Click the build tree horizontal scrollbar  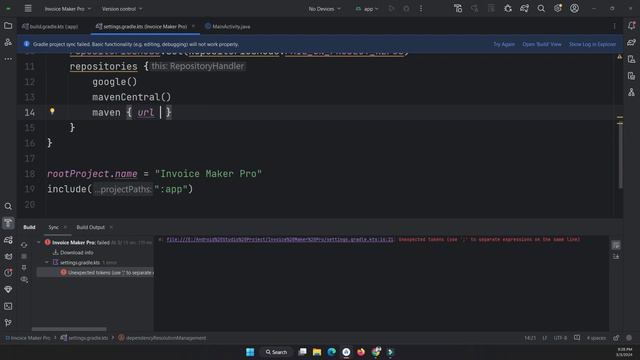[69, 329]
